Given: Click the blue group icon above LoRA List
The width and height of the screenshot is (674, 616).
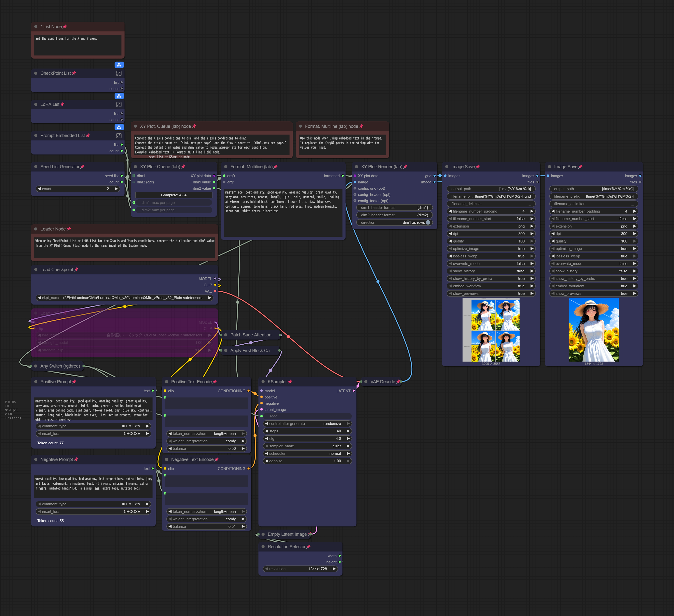Looking at the screenshot, I should [x=119, y=96].
